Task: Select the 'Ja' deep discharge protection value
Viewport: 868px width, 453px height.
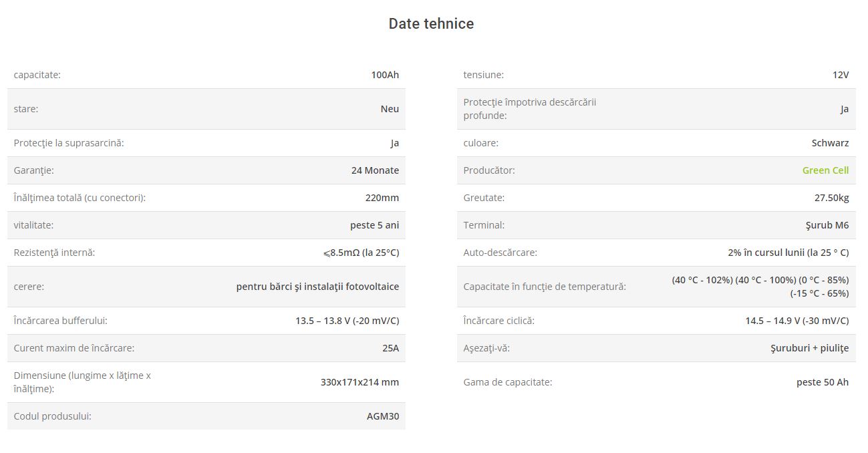Action: (845, 109)
